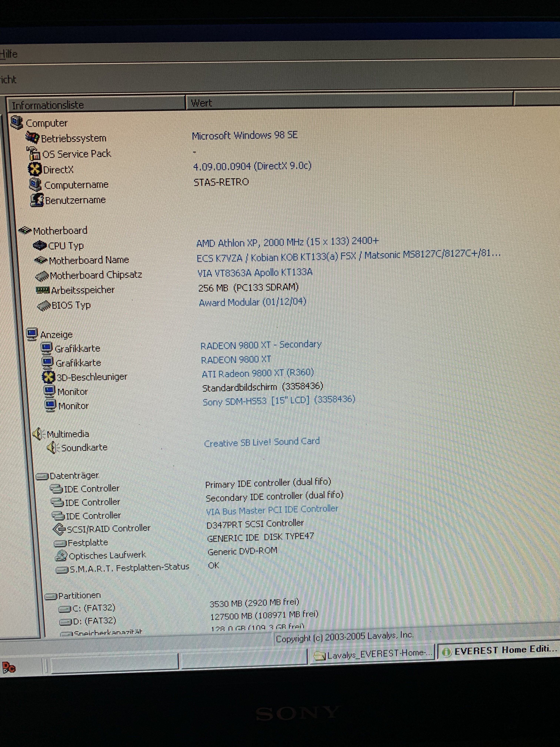Click the Motherboard section icon
Viewport: 560px width, 747px height.
coord(25,230)
